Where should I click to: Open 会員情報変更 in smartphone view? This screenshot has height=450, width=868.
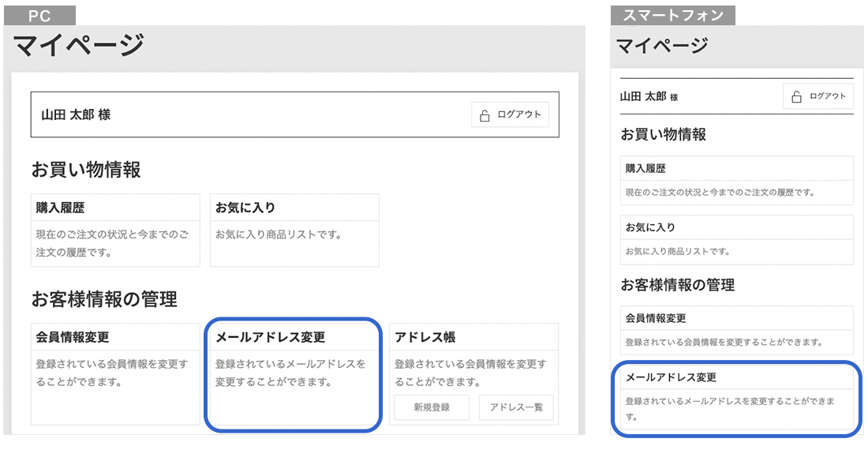click(x=737, y=331)
